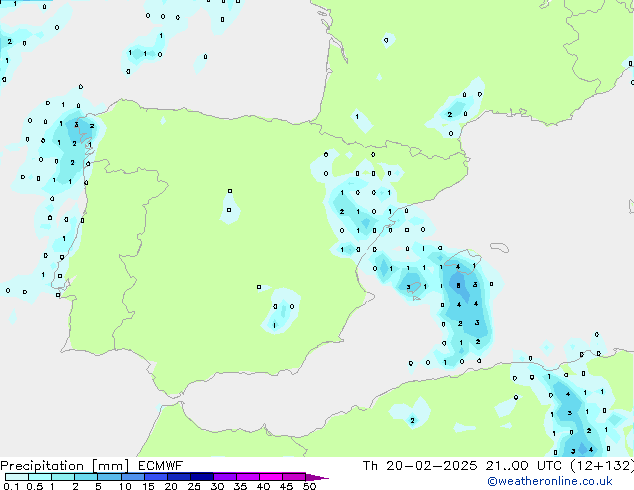Click the '35' legend scale label
This screenshot has width=634, height=490.
240,486
